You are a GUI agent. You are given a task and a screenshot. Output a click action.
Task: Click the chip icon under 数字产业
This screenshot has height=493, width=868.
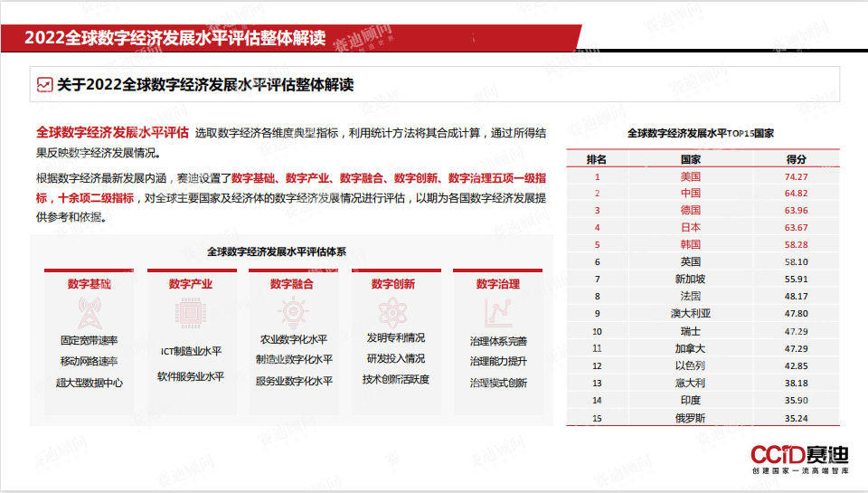191,313
